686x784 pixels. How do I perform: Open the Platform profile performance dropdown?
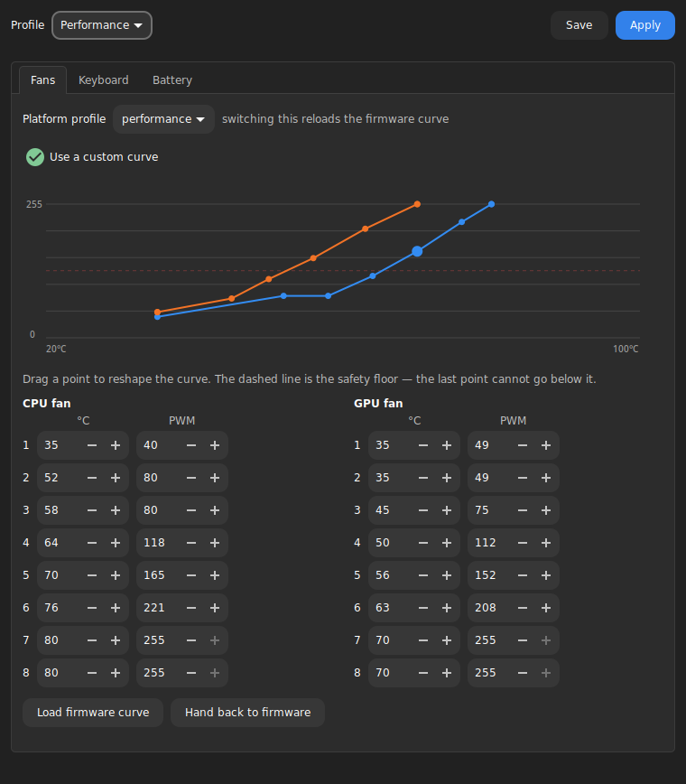[163, 119]
